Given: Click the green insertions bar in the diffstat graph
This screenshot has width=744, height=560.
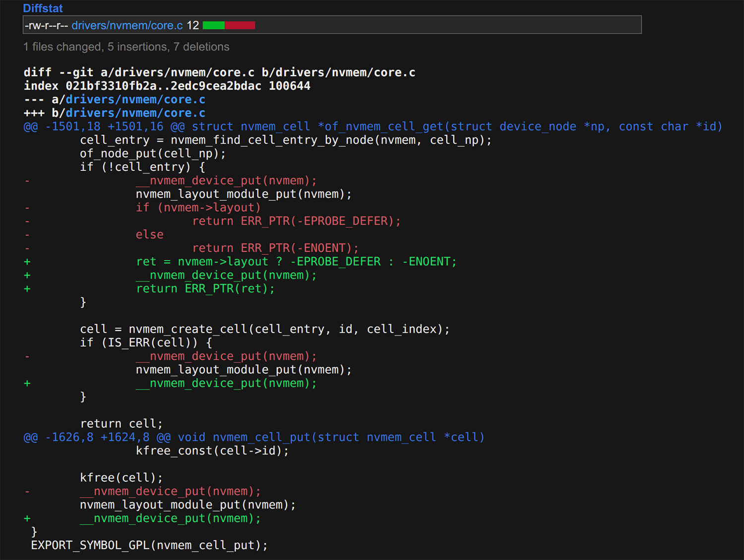Looking at the screenshot, I should (214, 25).
